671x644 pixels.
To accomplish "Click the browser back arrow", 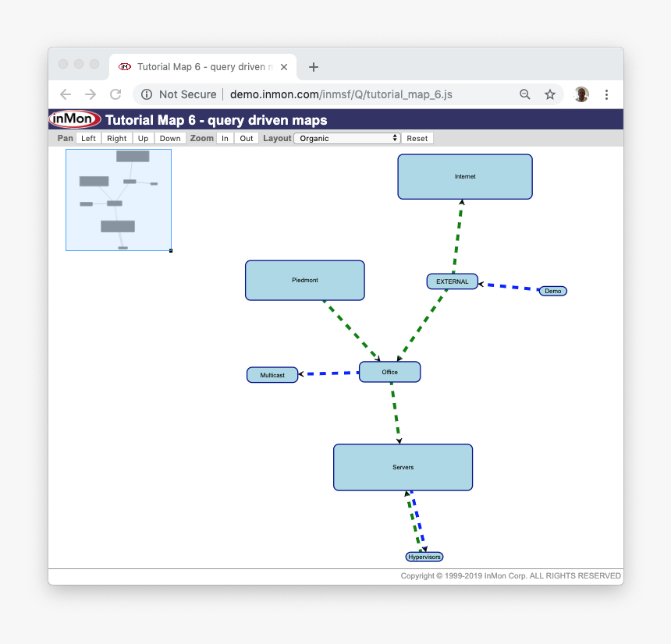I will coord(66,94).
